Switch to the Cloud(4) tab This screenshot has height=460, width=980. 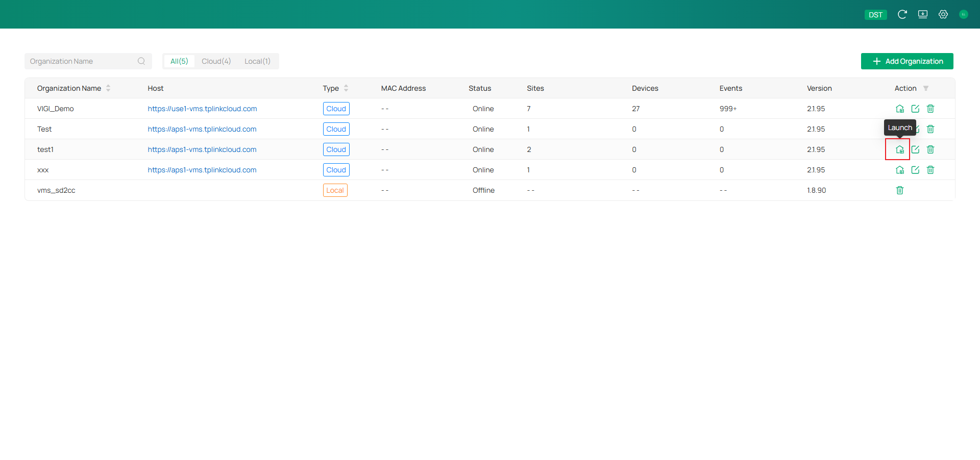click(x=216, y=61)
